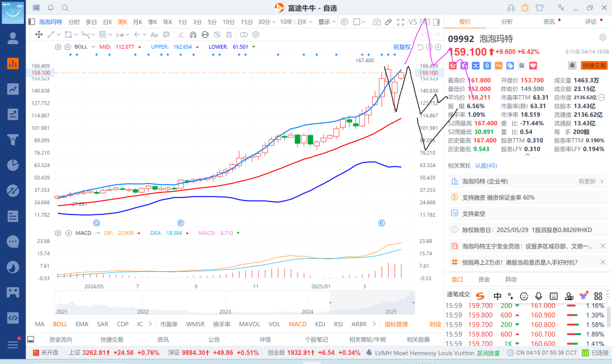Toggle the right quote side panel
612x364 pixels.
click(437, 22)
